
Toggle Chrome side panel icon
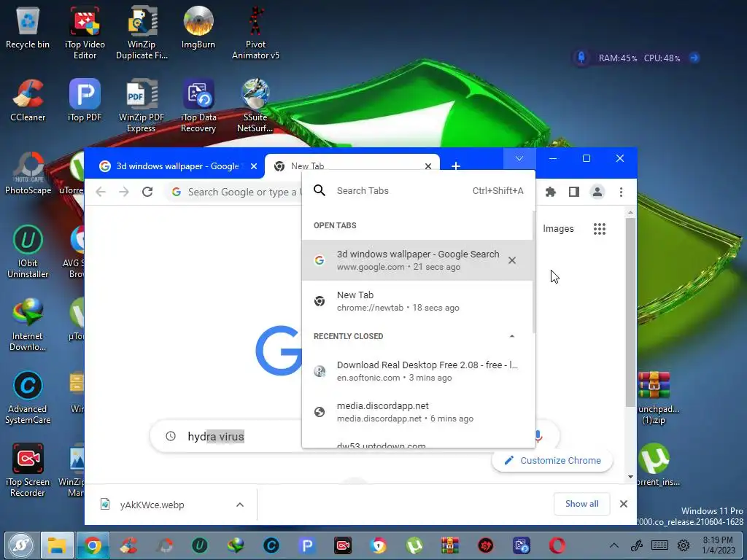tap(574, 192)
